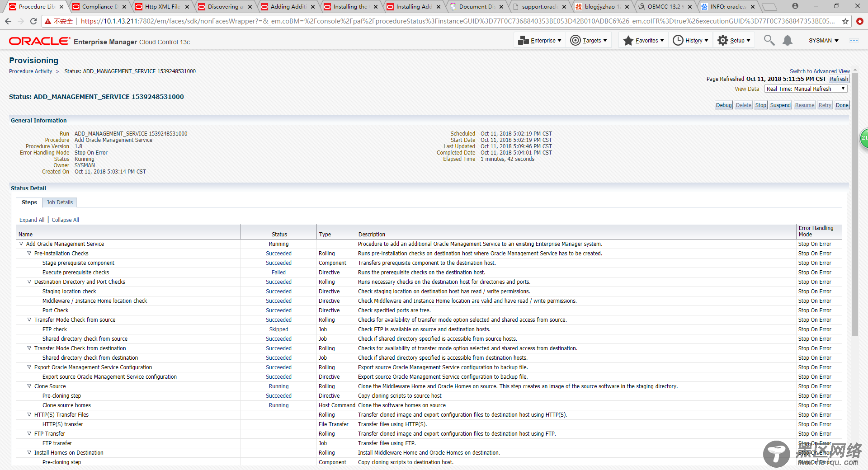
Task: Select the Staging location check row
Action: 429,291
